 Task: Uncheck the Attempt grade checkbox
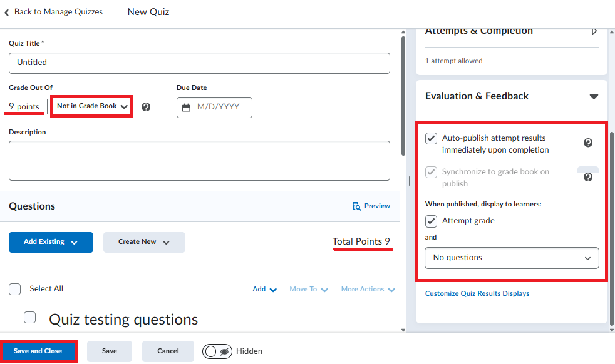[431, 221]
